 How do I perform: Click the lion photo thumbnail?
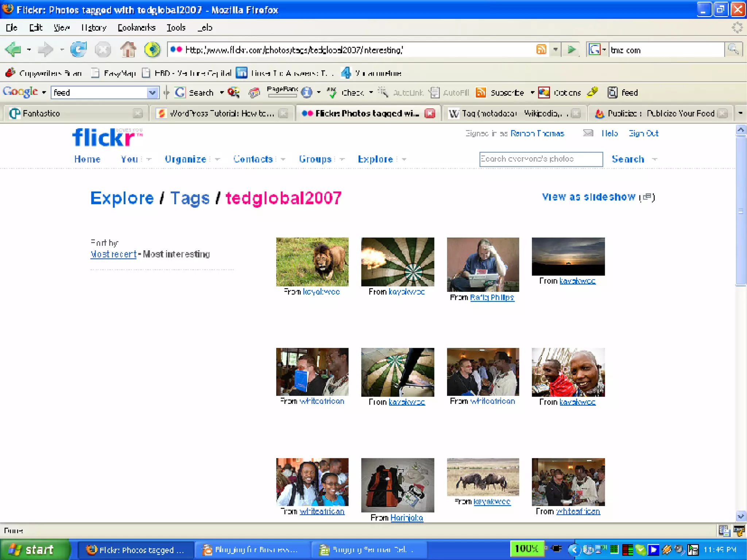[x=312, y=262]
